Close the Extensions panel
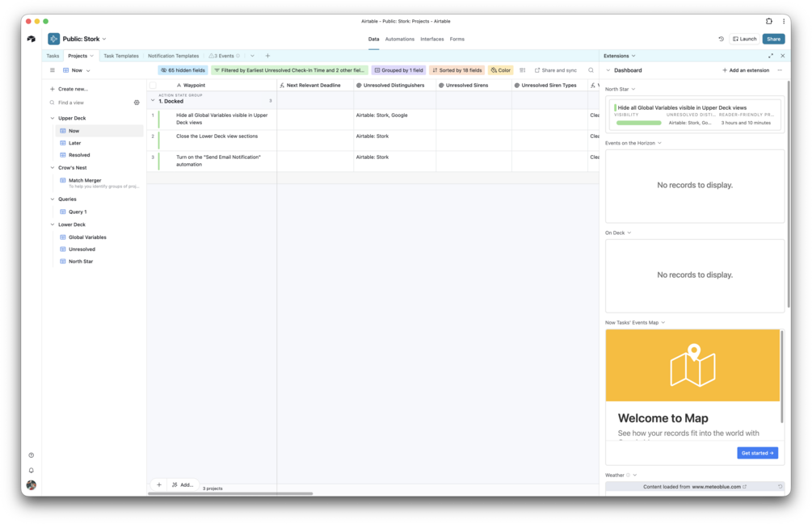The width and height of the screenshot is (812, 524). [x=782, y=56]
